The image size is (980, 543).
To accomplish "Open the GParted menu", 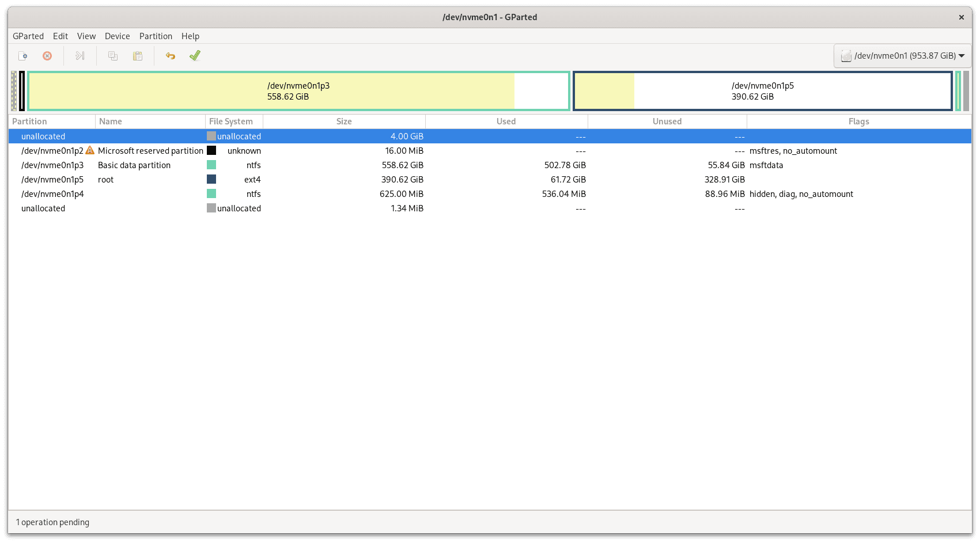I will pyautogui.click(x=28, y=36).
